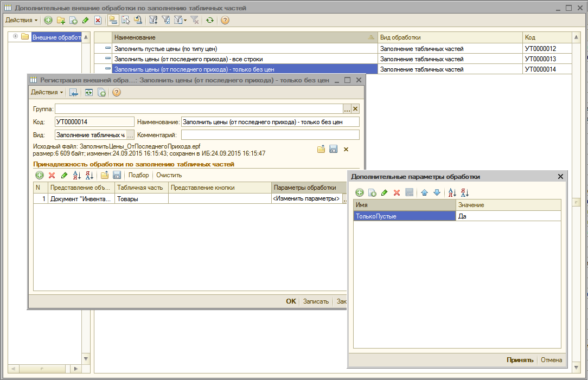Click the add new group folder icon
This screenshot has width=588, height=380.
click(61, 20)
